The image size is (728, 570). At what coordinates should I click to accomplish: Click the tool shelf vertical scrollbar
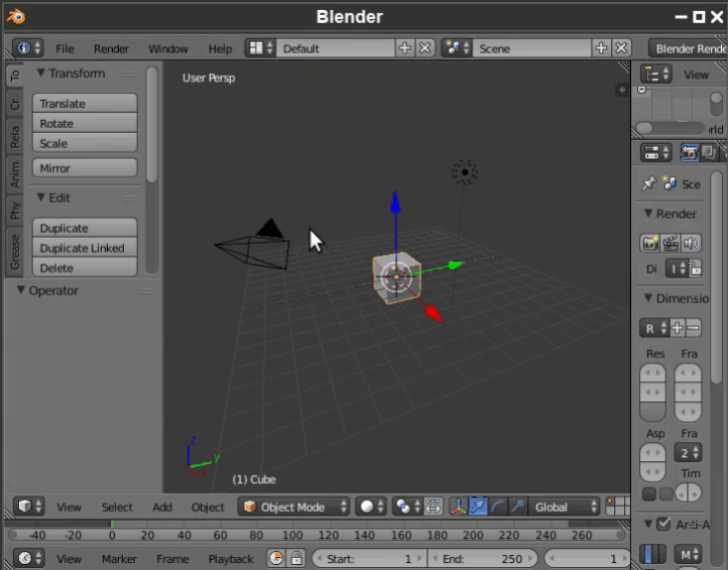(x=152, y=124)
